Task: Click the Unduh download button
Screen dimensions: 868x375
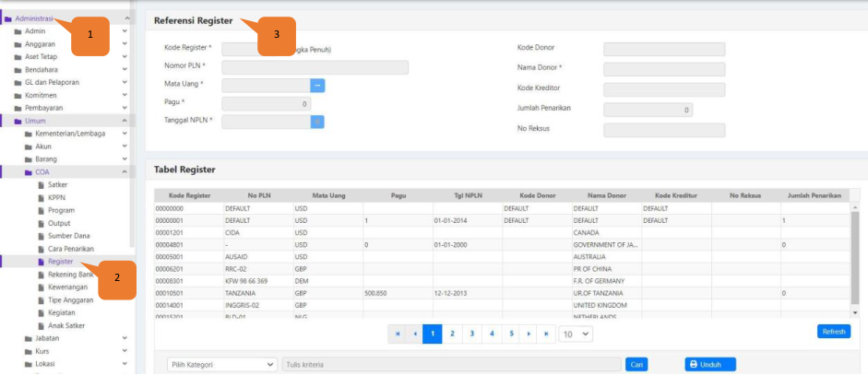Action: coord(709,365)
